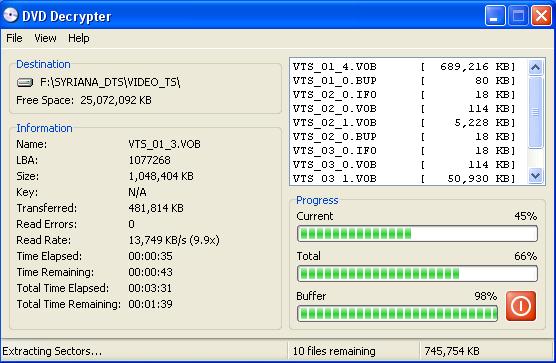Open the Help menu
Viewport: 556px width, 363px height.
pyautogui.click(x=79, y=38)
